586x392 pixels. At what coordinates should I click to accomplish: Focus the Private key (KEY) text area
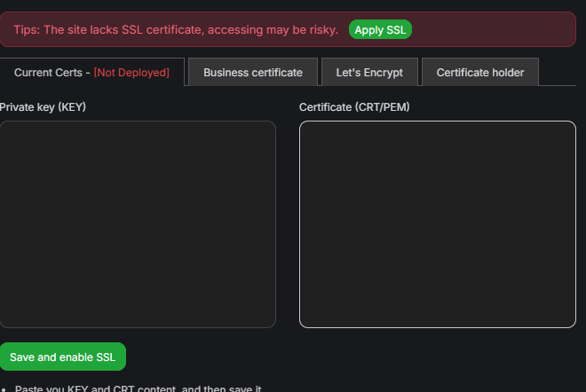[138, 224]
